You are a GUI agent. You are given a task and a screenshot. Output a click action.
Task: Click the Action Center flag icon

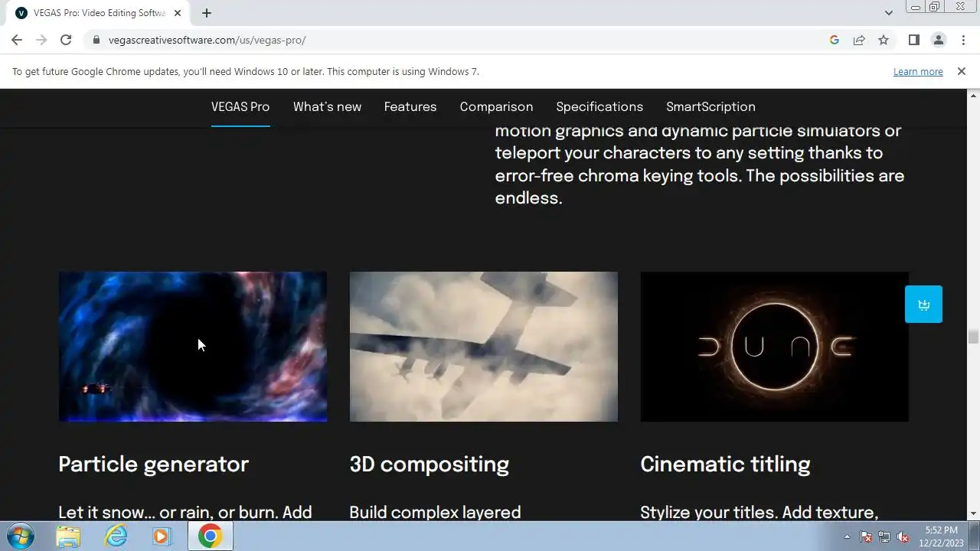pyautogui.click(x=866, y=536)
